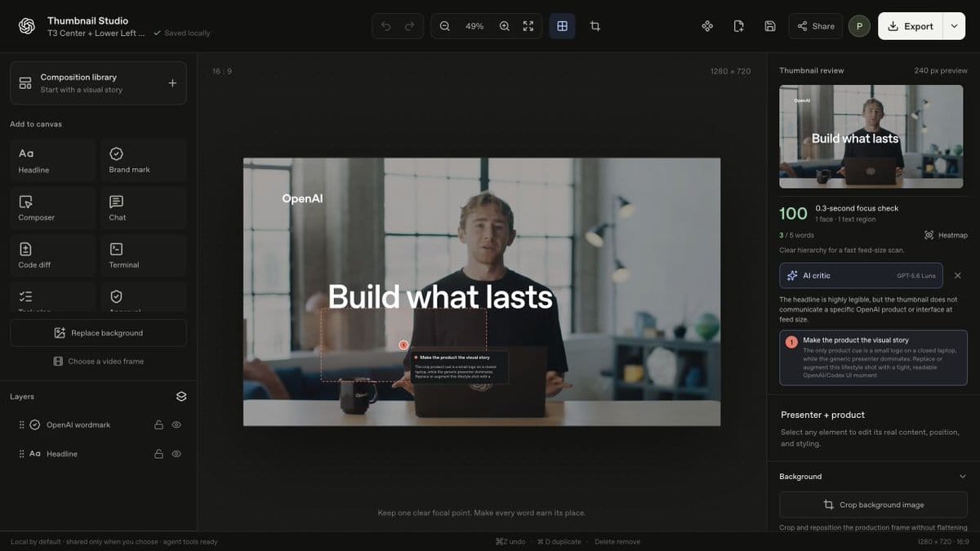Click 'Saved locally' status text

(x=187, y=33)
